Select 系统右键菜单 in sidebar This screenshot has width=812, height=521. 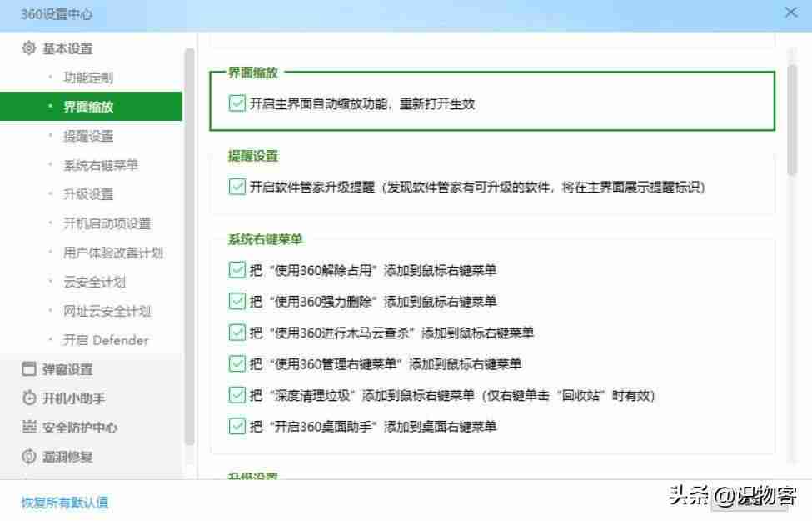point(101,165)
